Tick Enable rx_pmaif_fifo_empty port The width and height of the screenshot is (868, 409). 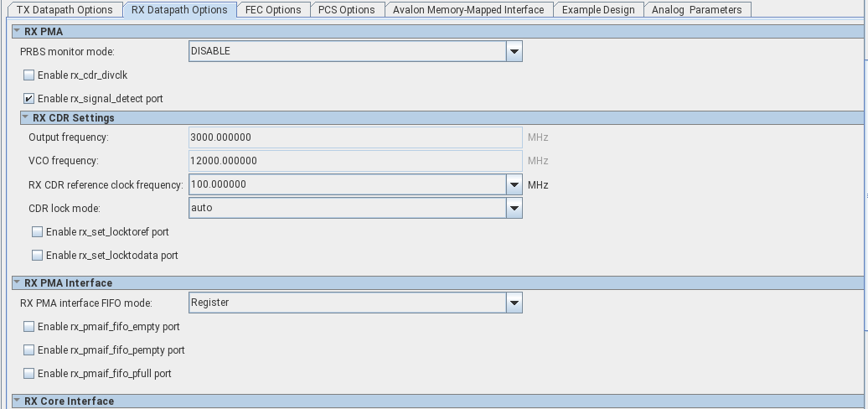click(x=29, y=327)
